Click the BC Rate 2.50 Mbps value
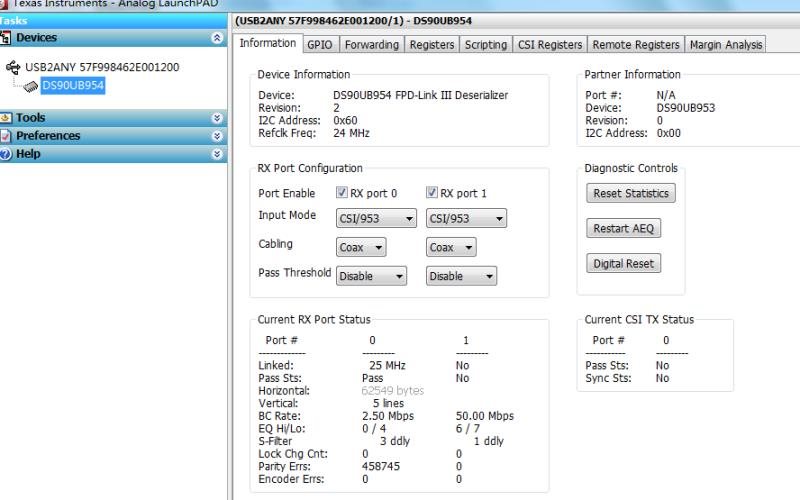The width and height of the screenshot is (800, 500). (x=388, y=416)
